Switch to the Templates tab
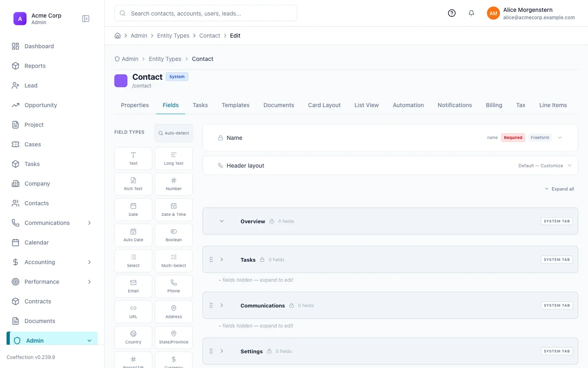Screen dimensions: 588x368 pyautogui.click(x=236, y=105)
